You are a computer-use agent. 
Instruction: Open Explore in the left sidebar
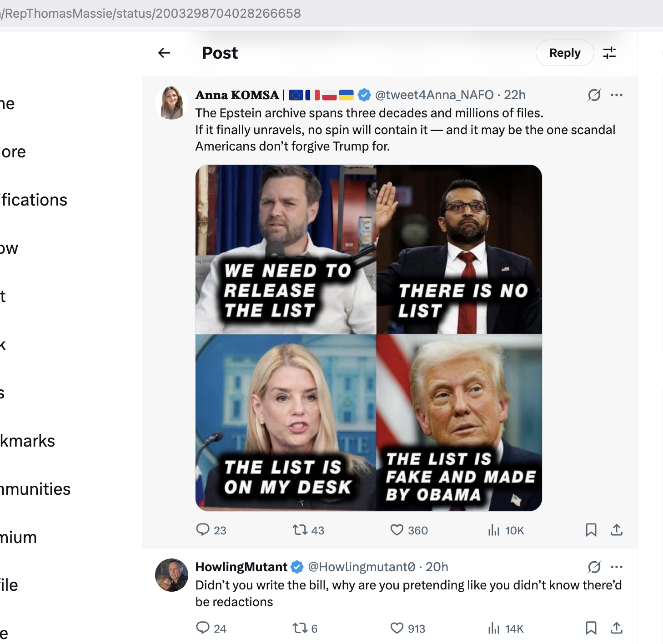pyautogui.click(x=13, y=152)
